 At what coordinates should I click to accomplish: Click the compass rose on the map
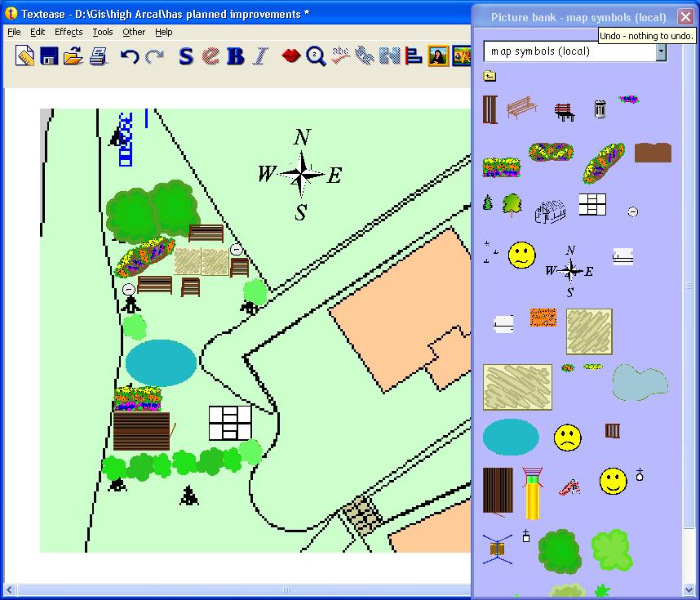click(x=301, y=175)
